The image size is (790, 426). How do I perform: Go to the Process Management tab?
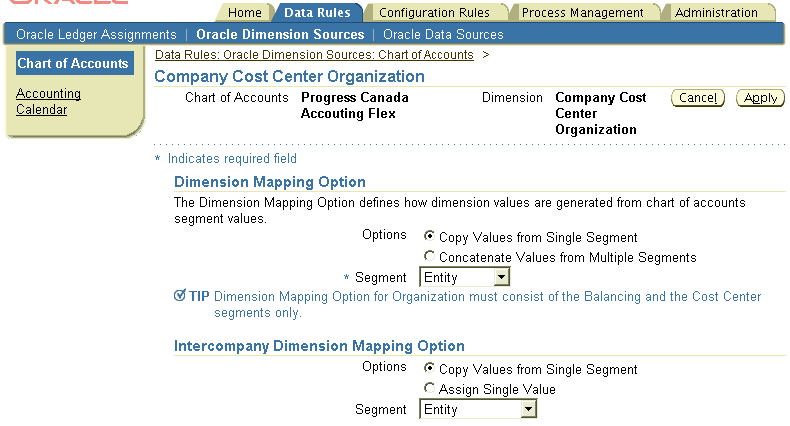click(582, 13)
